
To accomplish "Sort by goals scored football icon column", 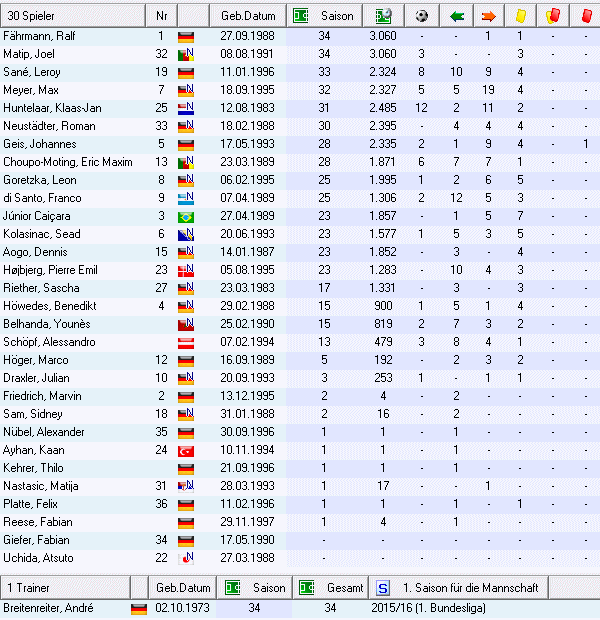I will click(422, 16).
